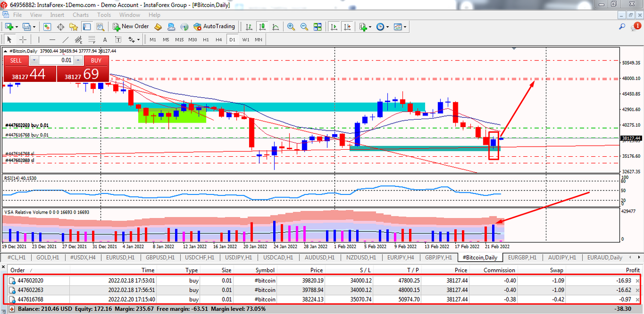Open the Tools menu
Image resolution: width=644 pixels, height=314 pixels.
[104, 15]
